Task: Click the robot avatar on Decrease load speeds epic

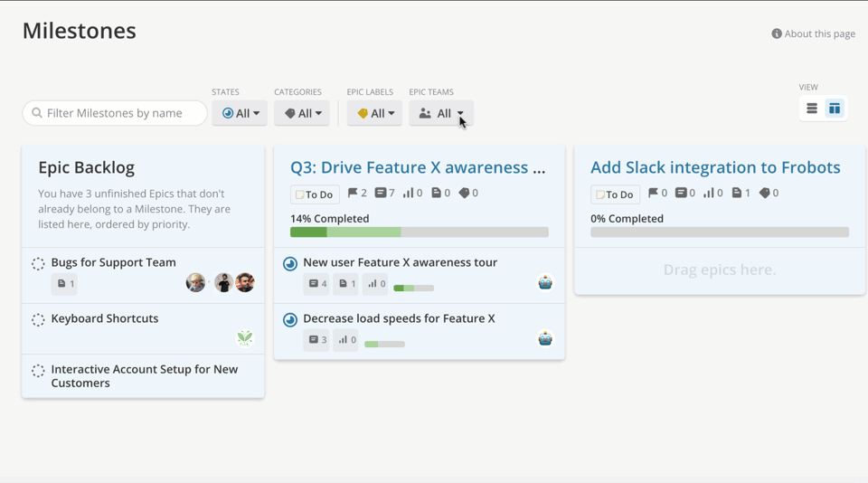Action: coord(545,338)
